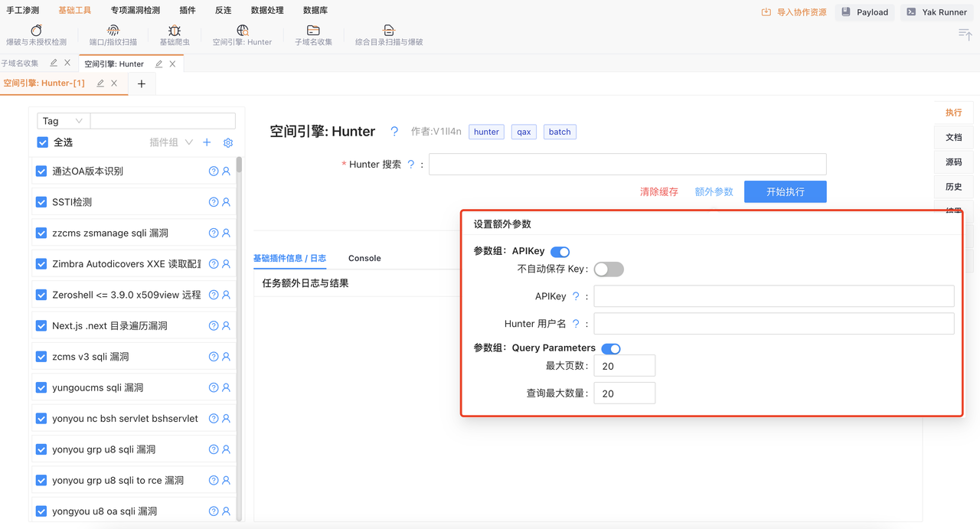The image size is (980, 529).
Task: Launch the 基础爬虫 spider tool
Action: [175, 31]
